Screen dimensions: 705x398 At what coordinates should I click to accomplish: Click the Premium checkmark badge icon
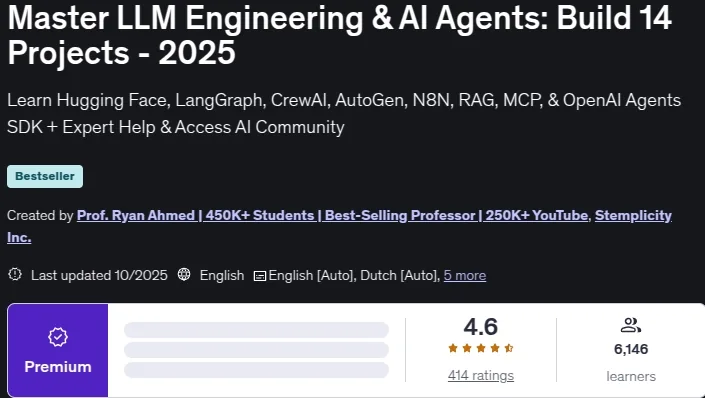58,337
